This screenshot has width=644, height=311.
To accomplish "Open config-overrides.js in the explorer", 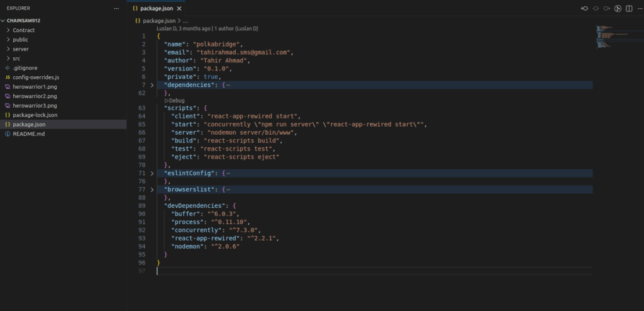I will pos(36,77).
